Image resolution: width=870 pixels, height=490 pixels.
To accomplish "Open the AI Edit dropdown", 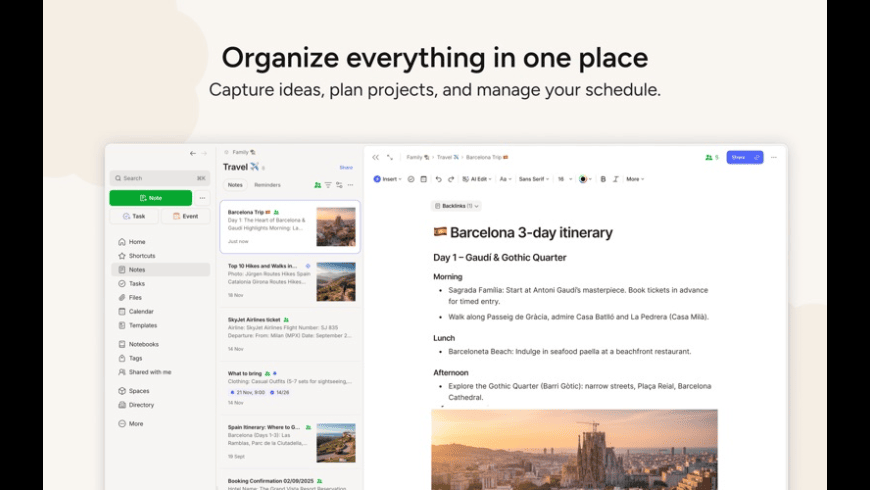I will pos(477,179).
